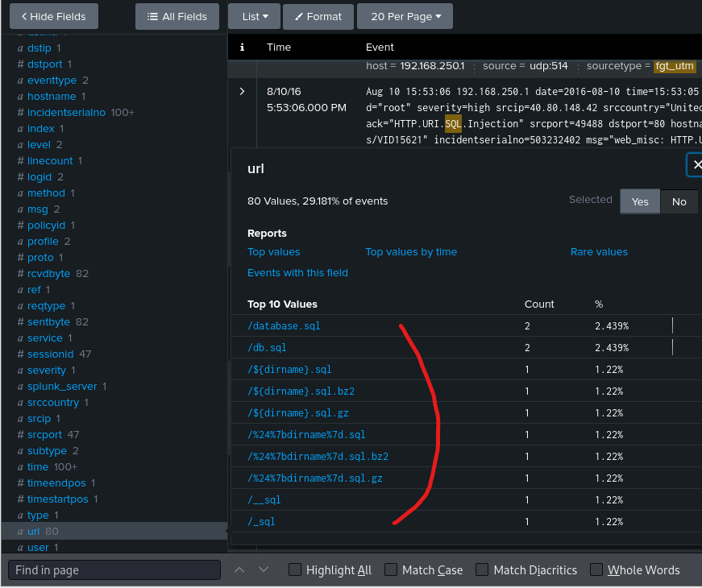Open All Fields dialog

[x=177, y=17]
